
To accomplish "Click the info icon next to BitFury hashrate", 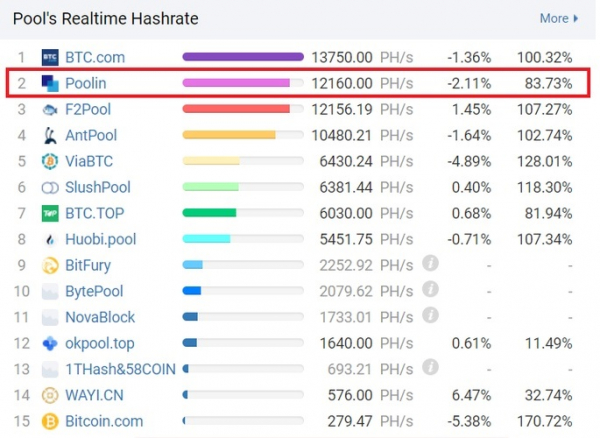I will click(x=430, y=264).
